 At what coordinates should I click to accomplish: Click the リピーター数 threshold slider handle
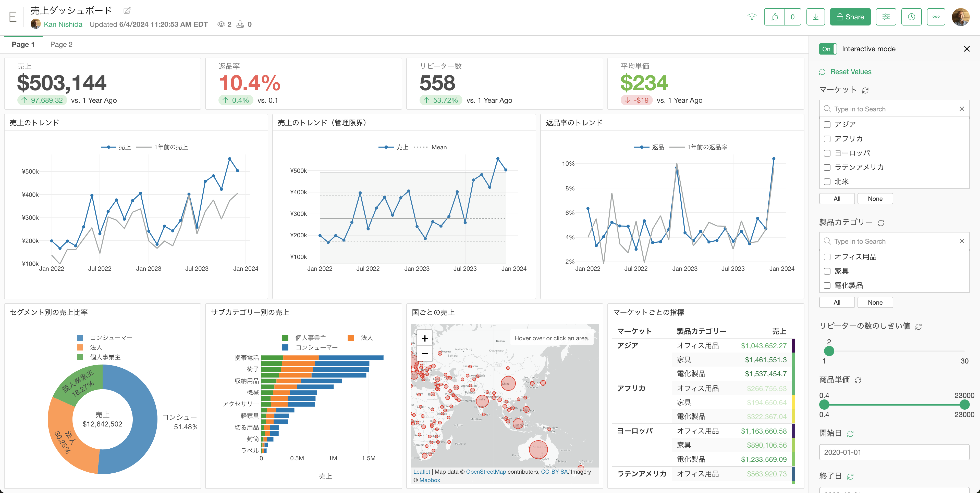[829, 351]
